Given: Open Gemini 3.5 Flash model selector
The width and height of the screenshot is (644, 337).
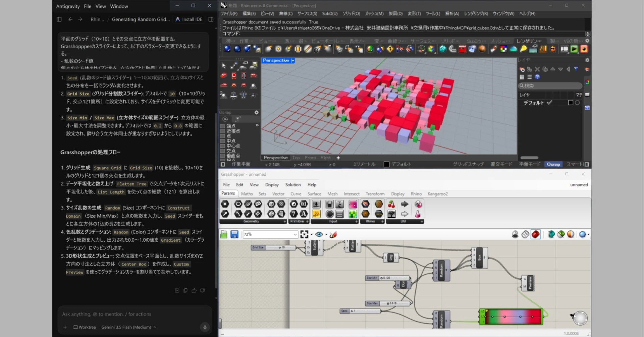Looking at the screenshot, I should [128, 327].
